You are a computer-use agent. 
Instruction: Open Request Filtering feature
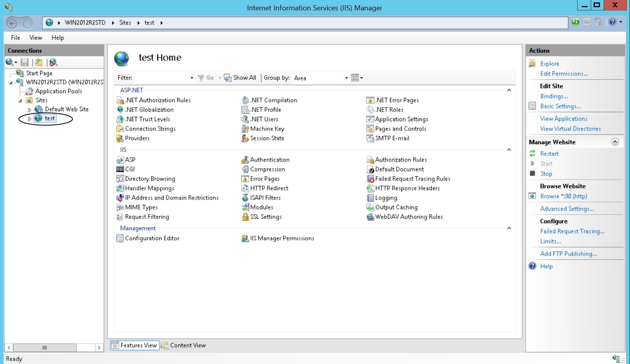pyautogui.click(x=143, y=217)
